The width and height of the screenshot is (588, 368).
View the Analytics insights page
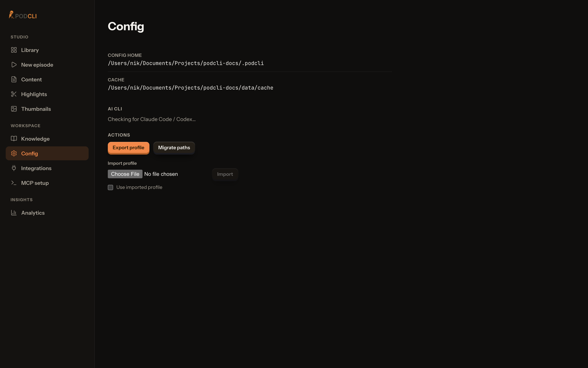47,213
